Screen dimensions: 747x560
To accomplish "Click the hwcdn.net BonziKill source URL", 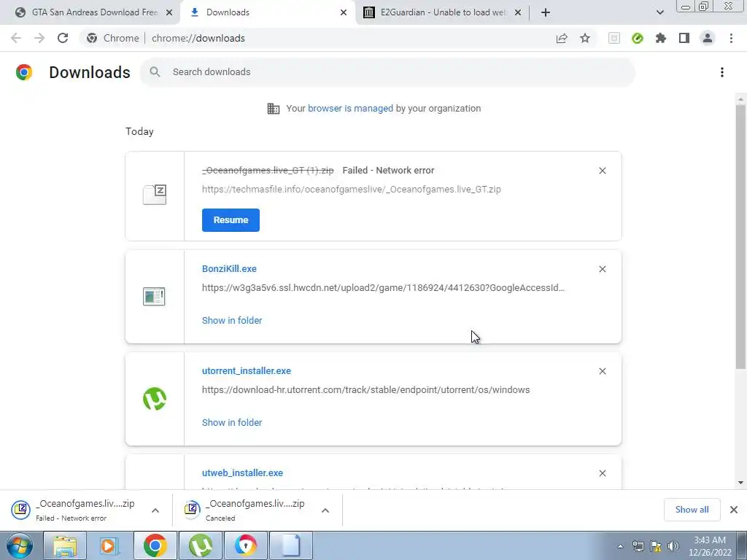I will point(384,287).
